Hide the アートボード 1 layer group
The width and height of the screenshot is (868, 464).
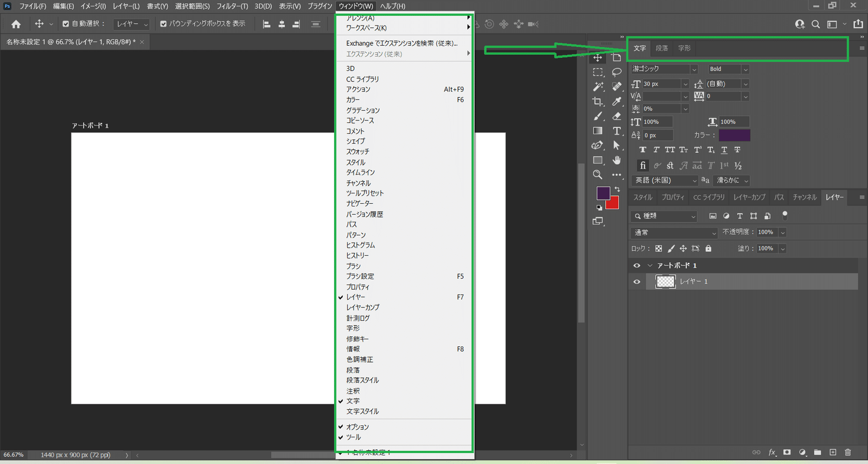[x=637, y=266]
